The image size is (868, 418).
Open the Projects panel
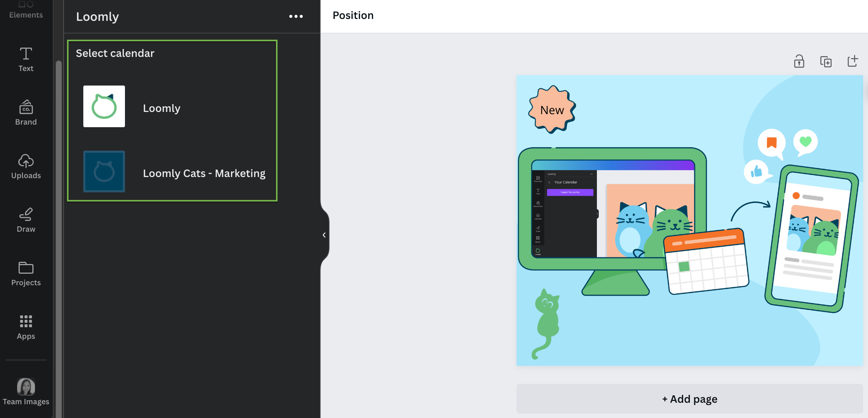26,273
